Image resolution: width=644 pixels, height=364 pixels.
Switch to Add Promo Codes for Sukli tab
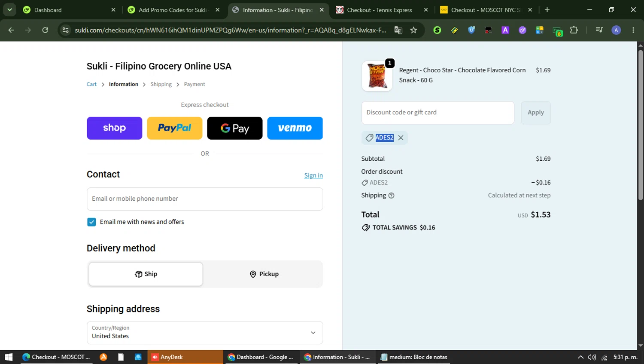pyautogui.click(x=173, y=9)
